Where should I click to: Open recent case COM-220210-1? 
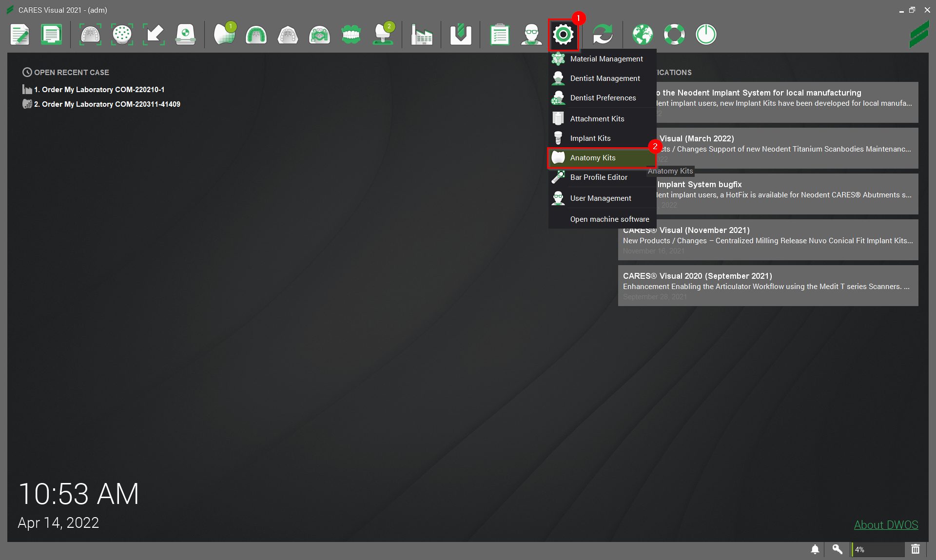99,90
